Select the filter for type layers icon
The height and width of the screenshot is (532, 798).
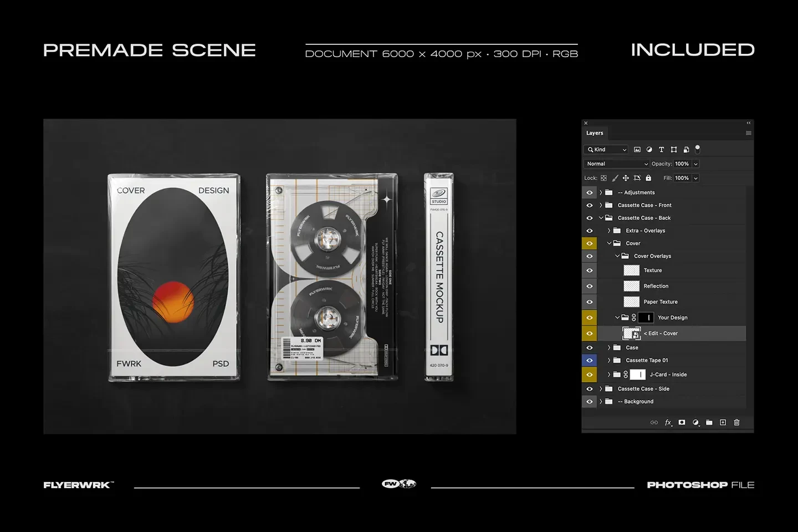(x=661, y=149)
